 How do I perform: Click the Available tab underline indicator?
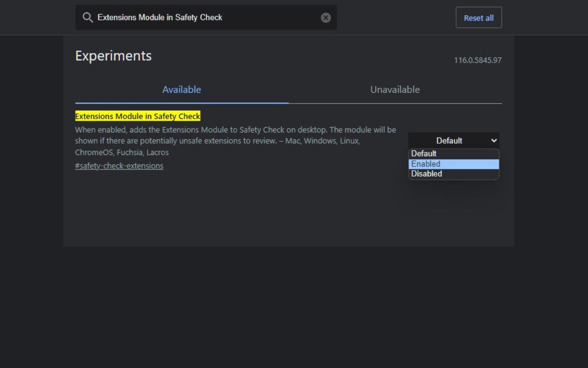pyautogui.click(x=181, y=102)
